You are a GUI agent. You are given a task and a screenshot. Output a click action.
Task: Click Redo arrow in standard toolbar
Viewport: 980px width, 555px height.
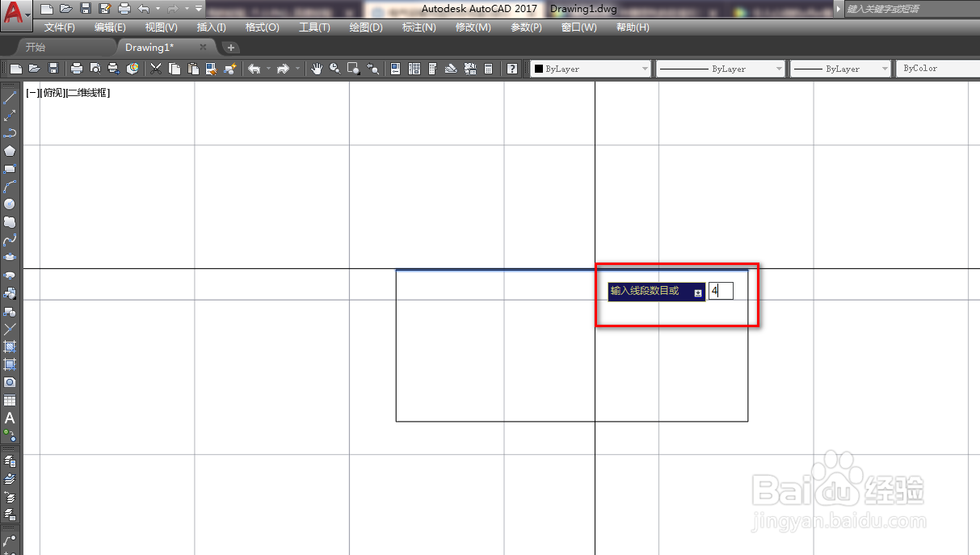click(283, 69)
